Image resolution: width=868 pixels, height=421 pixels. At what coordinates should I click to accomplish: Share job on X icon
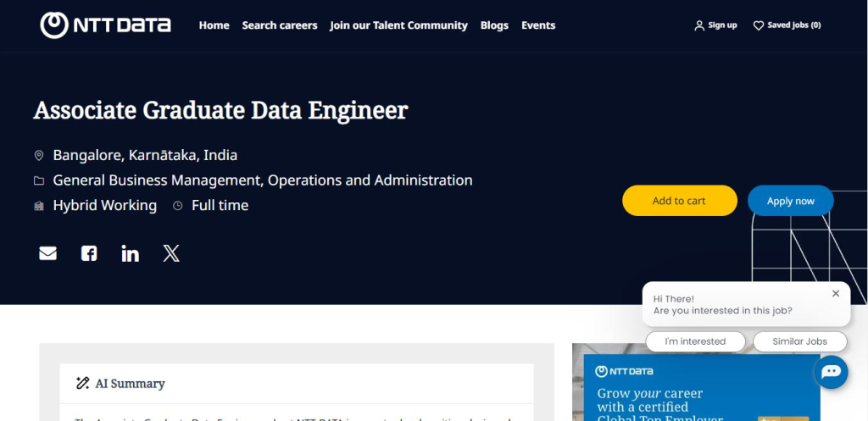[x=171, y=253]
